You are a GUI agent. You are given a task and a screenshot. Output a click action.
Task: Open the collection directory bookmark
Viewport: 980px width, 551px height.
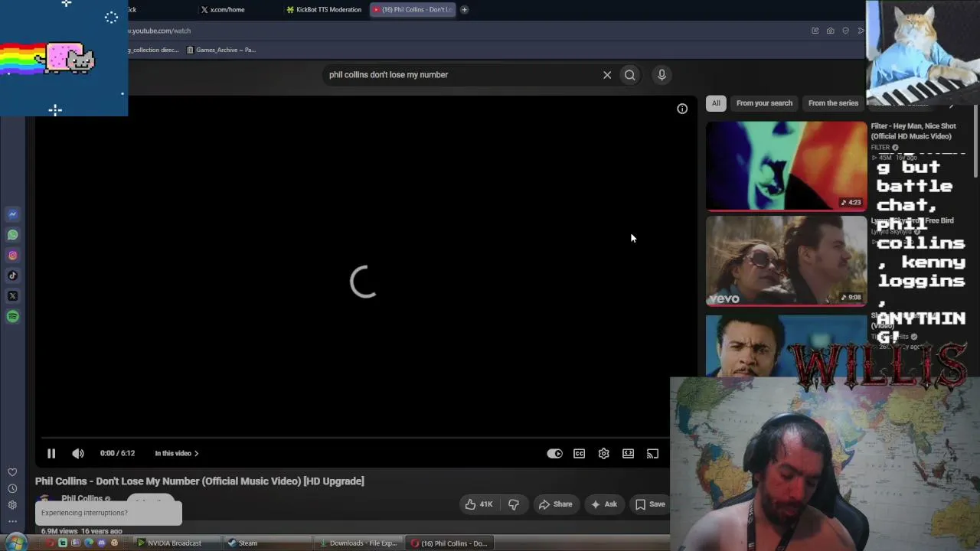tap(153, 50)
